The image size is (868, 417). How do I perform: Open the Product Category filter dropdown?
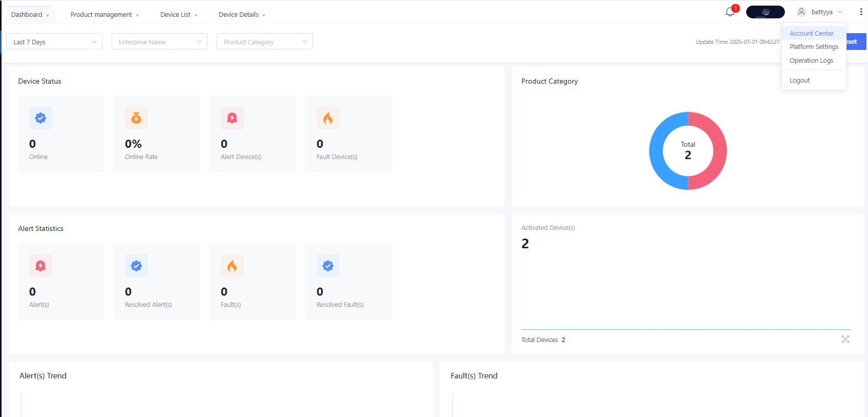pyautogui.click(x=265, y=42)
